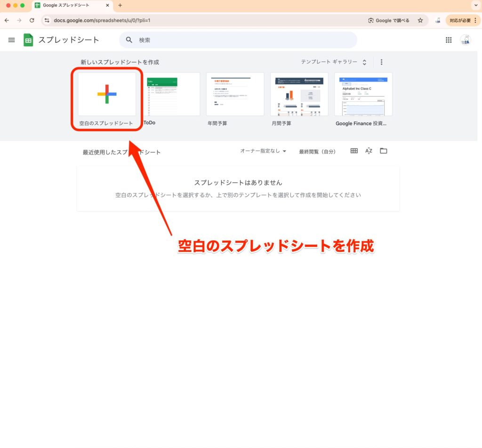Click the Google で調べる button
The image size is (482, 448).
pos(389,20)
